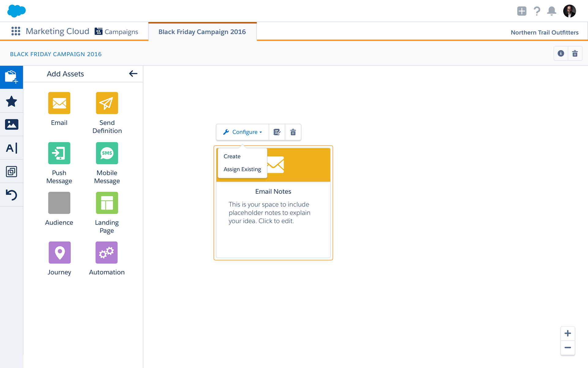Open the favorites star sidebar icon
The width and height of the screenshot is (588, 368).
pos(12,101)
